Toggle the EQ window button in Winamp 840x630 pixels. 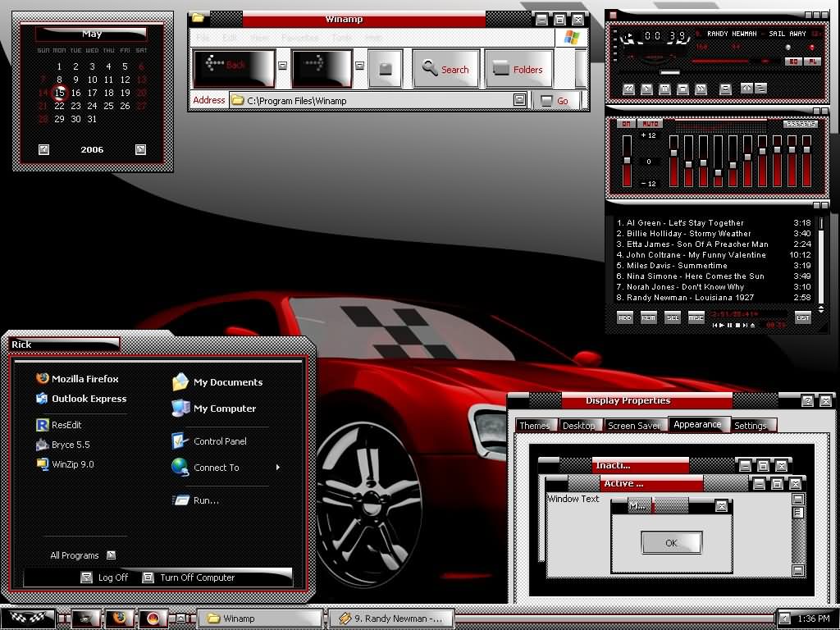point(793,62)
